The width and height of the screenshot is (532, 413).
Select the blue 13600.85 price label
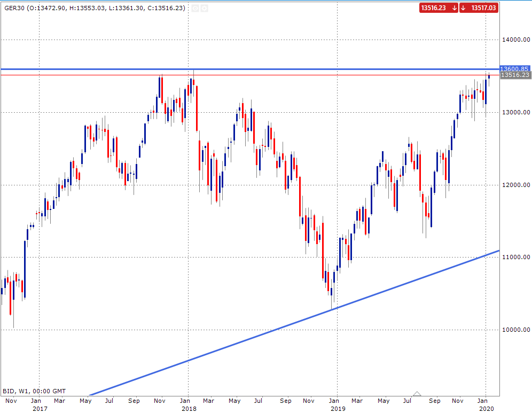pos(515,69)
